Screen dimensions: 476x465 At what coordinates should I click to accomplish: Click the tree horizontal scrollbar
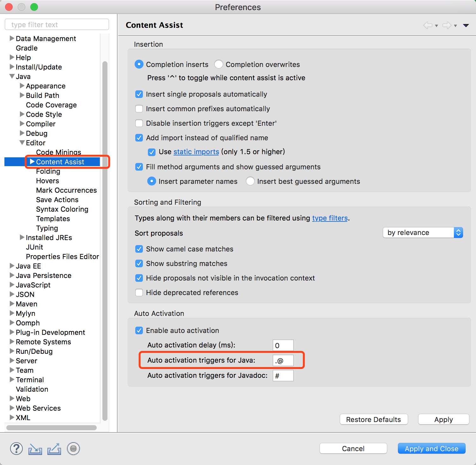(x=52, y=428)
